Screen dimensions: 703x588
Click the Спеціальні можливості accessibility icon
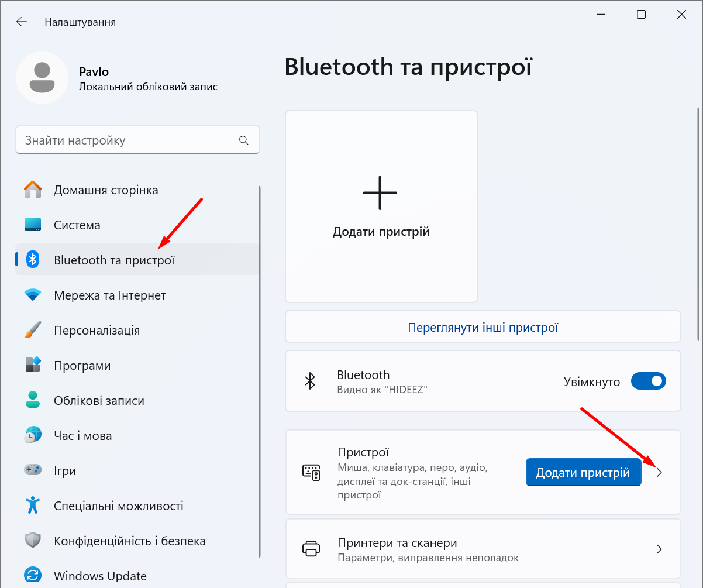tap(33, 506)
